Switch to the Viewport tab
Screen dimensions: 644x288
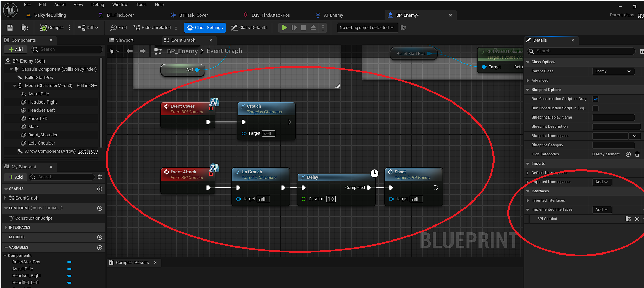[x=121, y=40]
